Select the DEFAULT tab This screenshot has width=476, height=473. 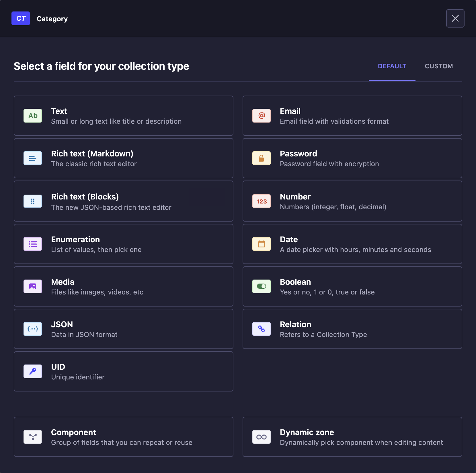(x=392, y=66)
